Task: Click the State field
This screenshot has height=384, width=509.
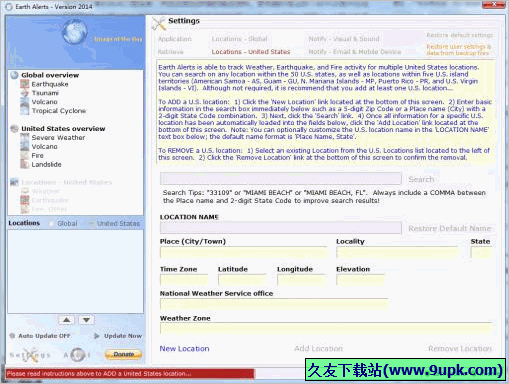Action: tap(481, 252)
